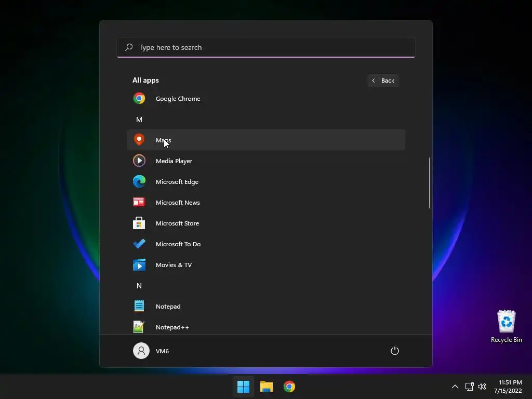Screen dimensions: 532x399
Task: Show hidden icons tray chevron
Action: point(455,387)
